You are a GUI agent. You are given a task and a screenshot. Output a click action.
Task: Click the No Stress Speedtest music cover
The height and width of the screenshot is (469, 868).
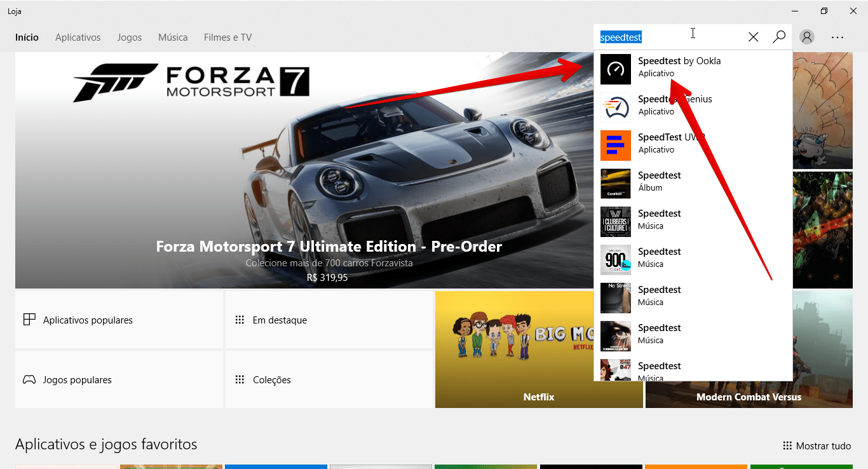coord(616,298)
